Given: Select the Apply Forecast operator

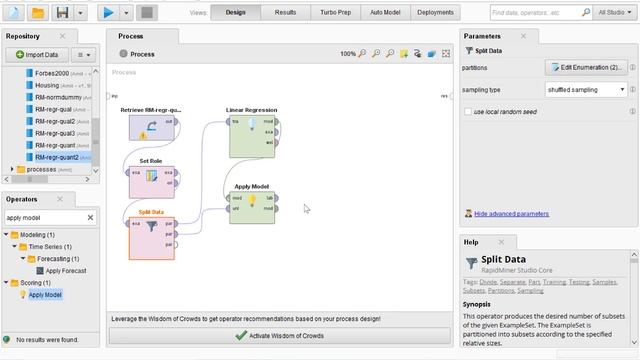Looking at the screenshot, I should [x=61, y=271].
